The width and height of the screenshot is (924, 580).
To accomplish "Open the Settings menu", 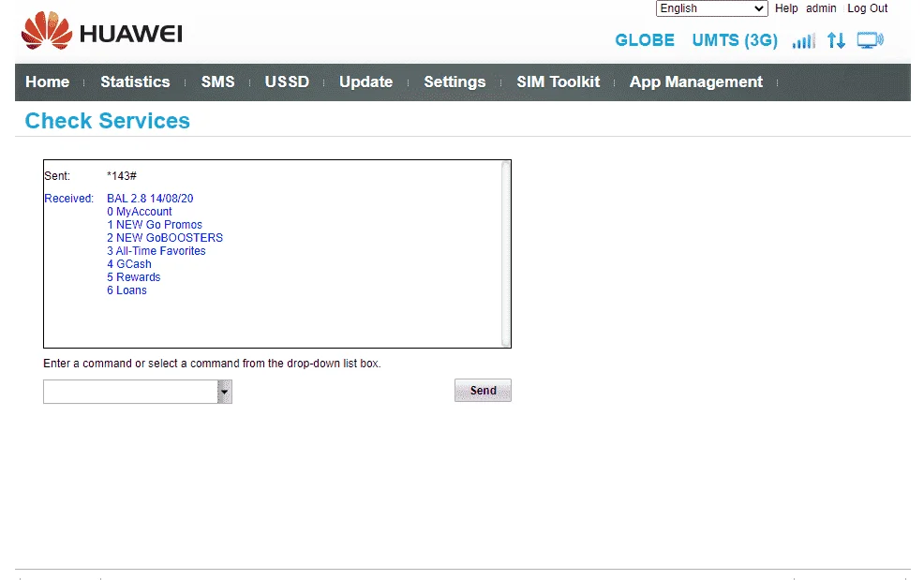I will [455, 82].
